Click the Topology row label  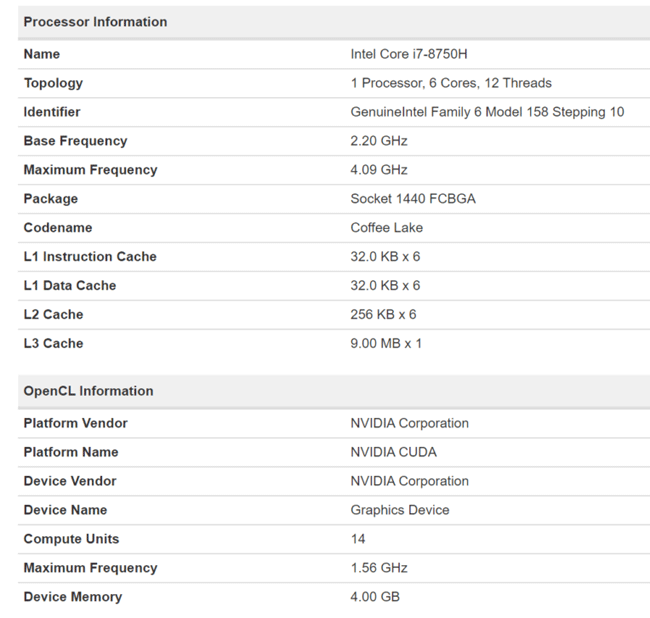pos(53,83)
